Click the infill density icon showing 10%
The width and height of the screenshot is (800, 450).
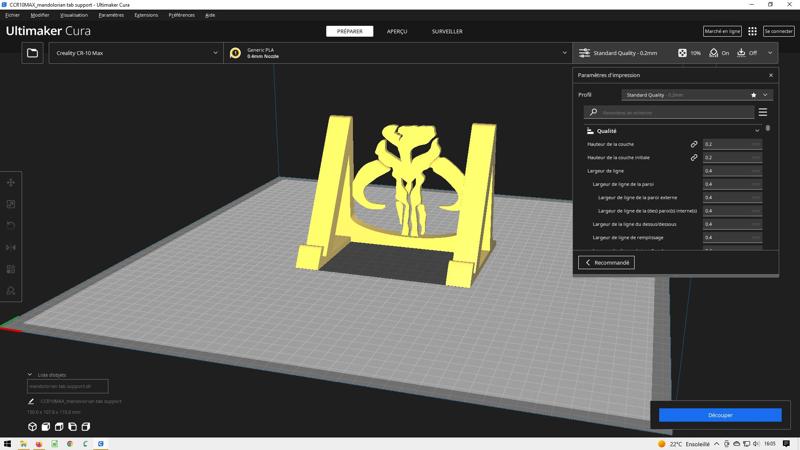click(x=682, y=53)
